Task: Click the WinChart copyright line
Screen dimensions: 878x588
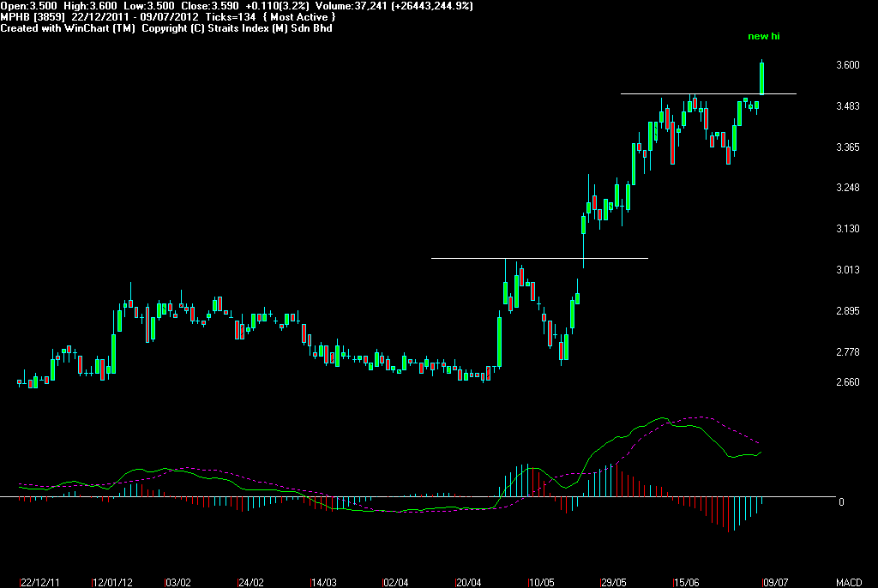Action: pos(166,28)
